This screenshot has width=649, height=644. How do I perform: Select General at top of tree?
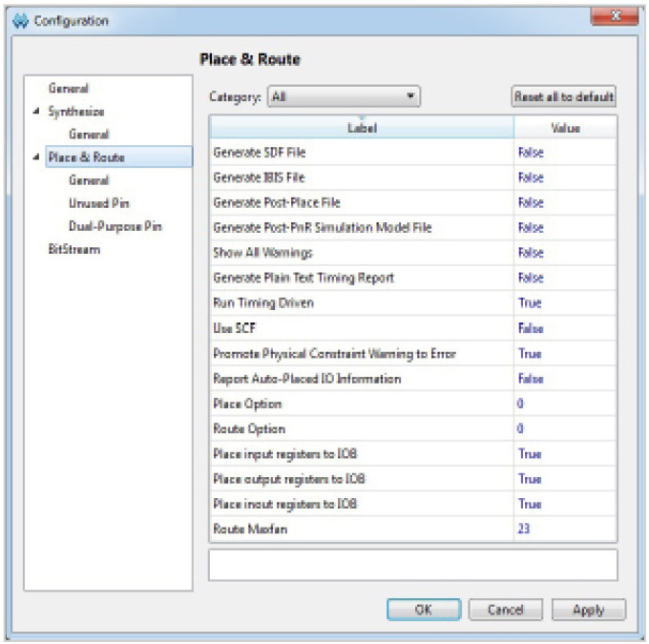68,89
